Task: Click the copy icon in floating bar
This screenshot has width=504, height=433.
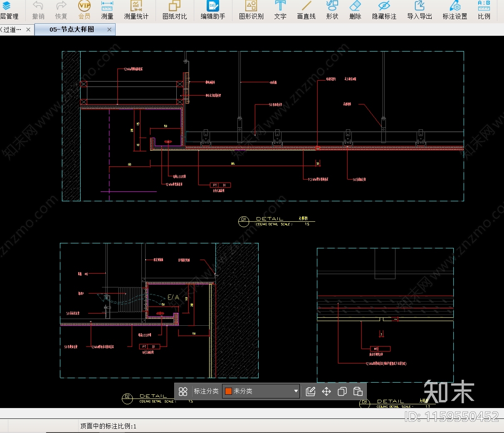Action: click(x=342, y=391)
